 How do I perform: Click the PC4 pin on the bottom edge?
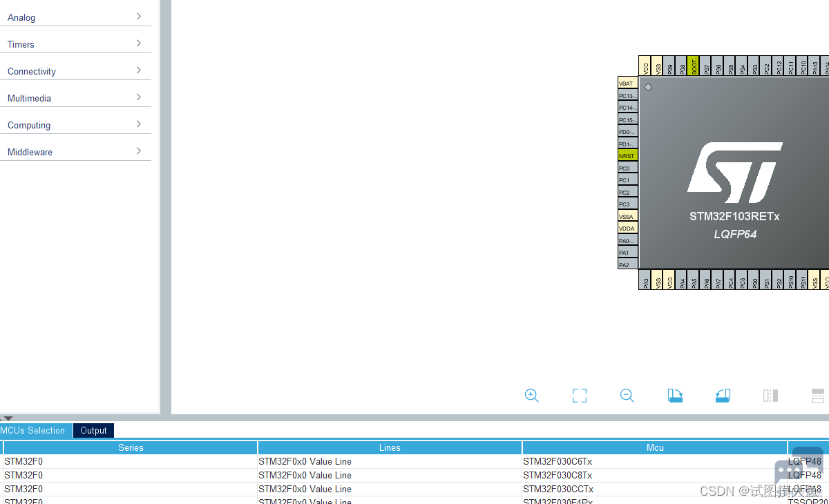[730, 279]
